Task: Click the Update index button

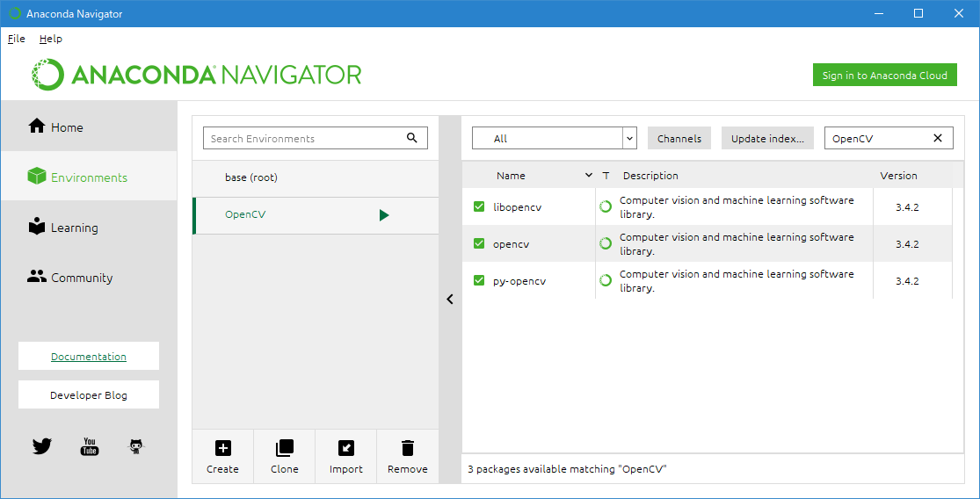Action: [767, 138]
